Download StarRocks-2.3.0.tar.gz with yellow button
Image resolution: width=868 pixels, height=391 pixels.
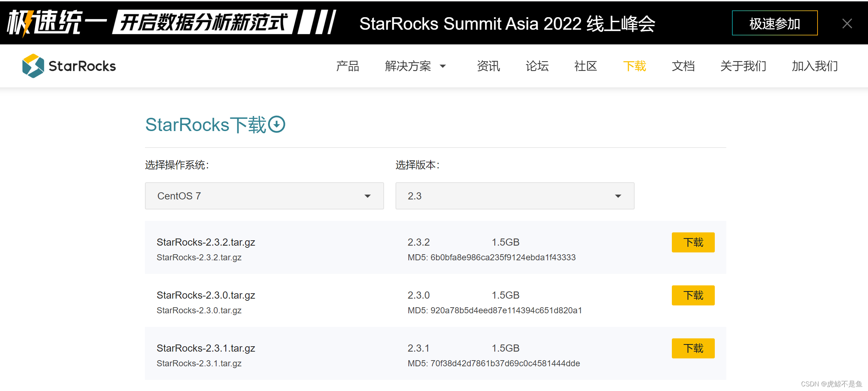coord(693,295)
